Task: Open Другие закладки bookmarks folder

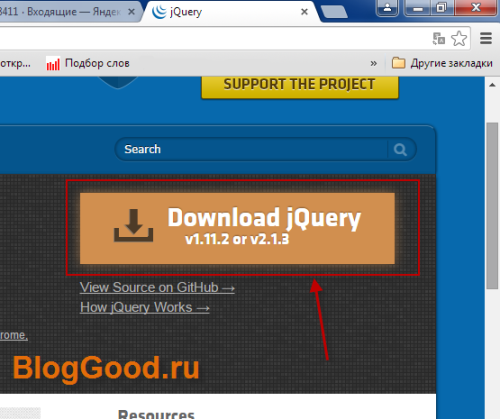Action: pos(442,63)
